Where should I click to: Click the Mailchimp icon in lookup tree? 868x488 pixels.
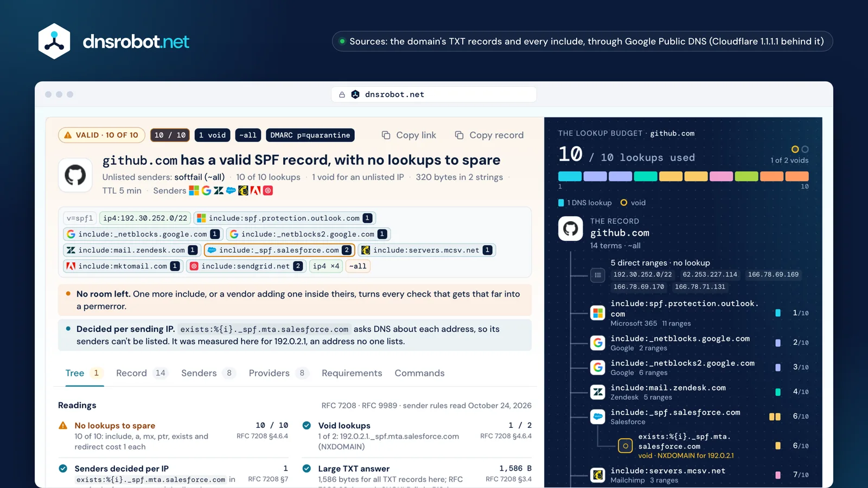point(598,475)
